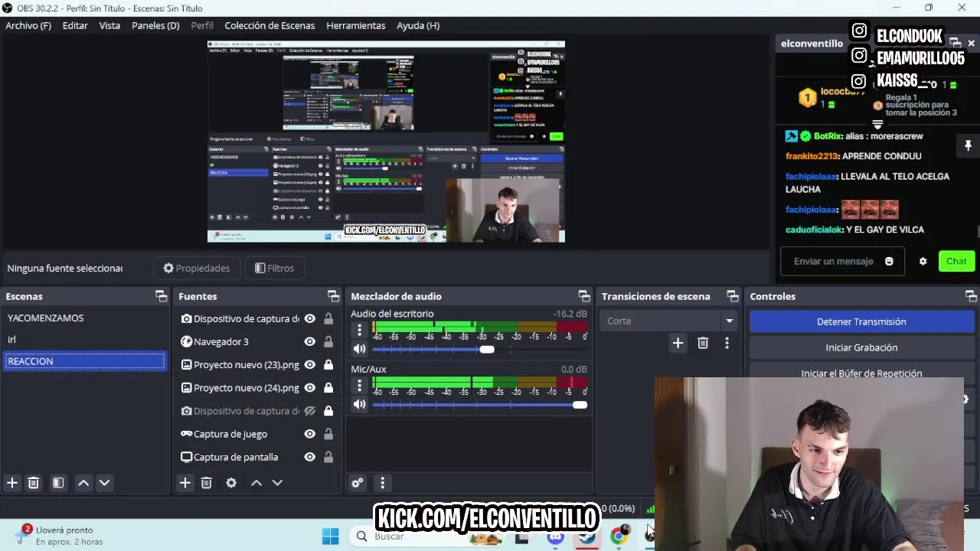This screenshot has height=551, width=980.
Task: Move source down arrow in Fuentes
Action: tap(277, 483)
